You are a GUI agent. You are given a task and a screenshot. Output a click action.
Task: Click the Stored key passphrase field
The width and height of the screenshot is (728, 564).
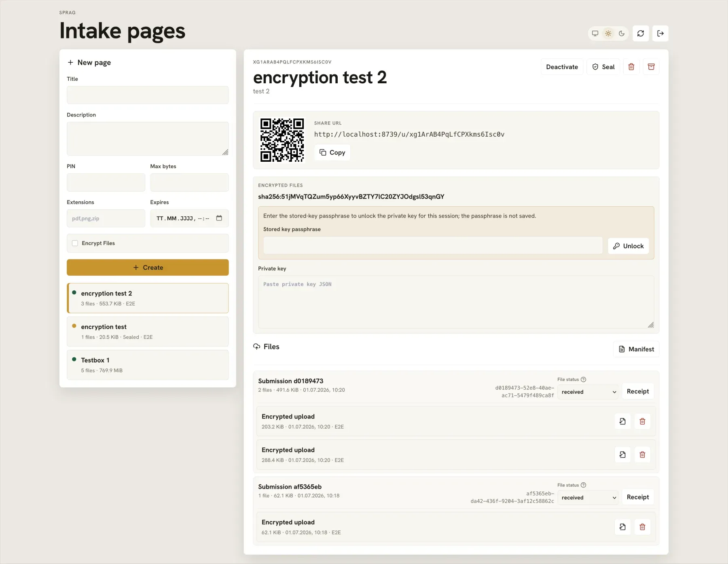click(433, 246)
